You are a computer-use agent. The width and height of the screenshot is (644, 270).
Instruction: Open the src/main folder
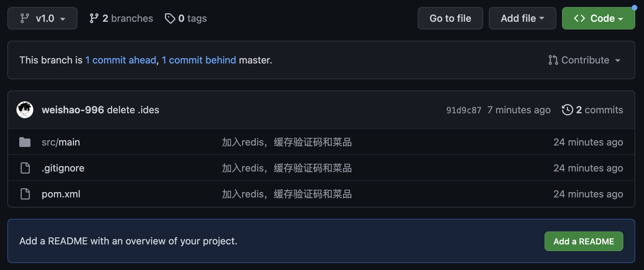point(61,142)
